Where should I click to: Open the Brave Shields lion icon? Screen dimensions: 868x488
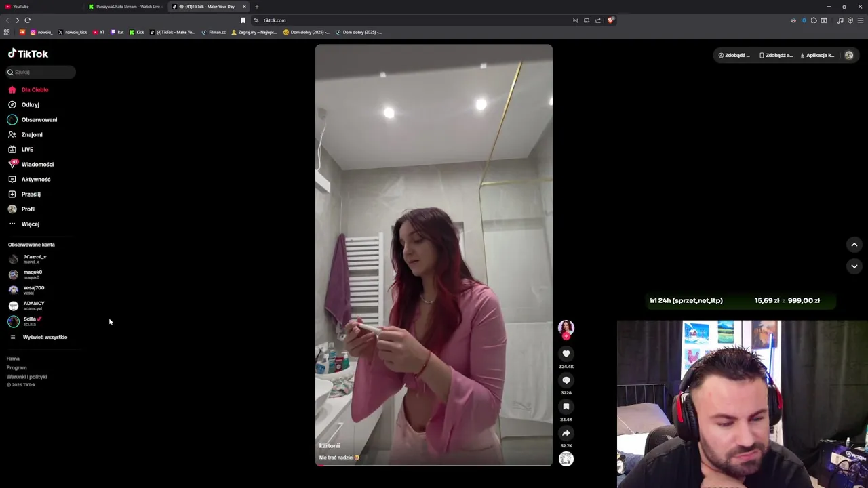pyautogui.click(x=610, y=20)
